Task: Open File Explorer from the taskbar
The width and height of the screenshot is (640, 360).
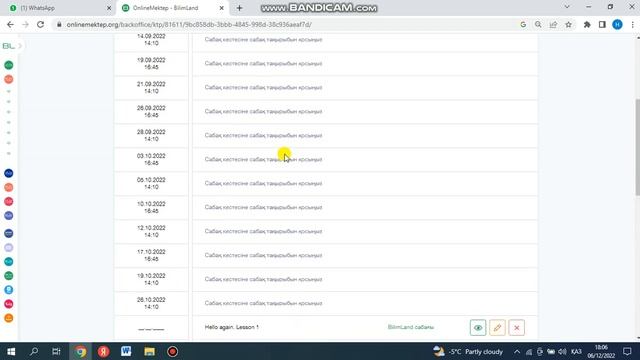Action: point(149,351)
